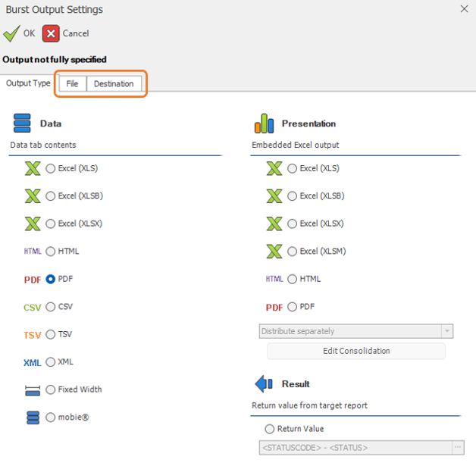Click the red Cancel X icon
This screenshot has height=466, width=476.
tap(51, 33)
